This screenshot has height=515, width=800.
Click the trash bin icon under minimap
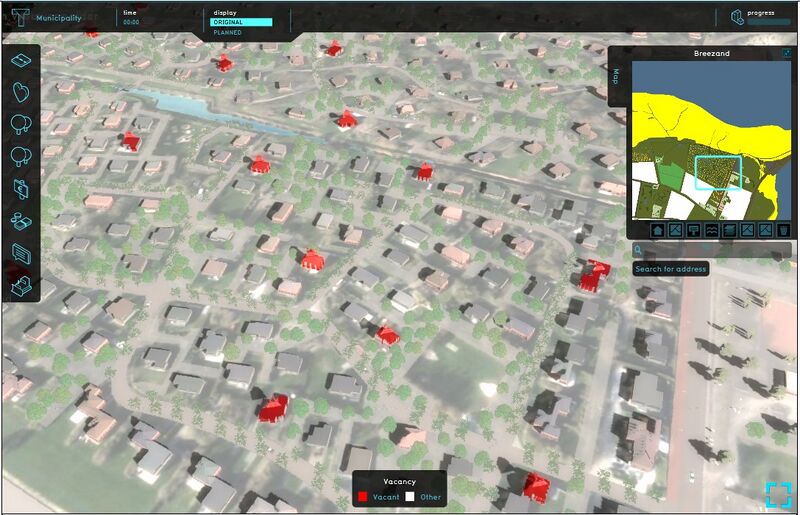784,230
